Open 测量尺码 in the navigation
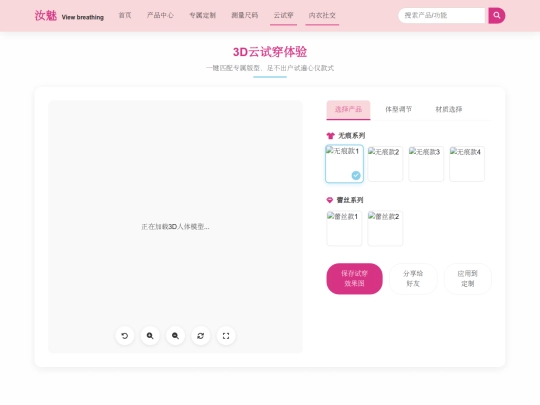 pyautogui.click(x=245, y=15)
